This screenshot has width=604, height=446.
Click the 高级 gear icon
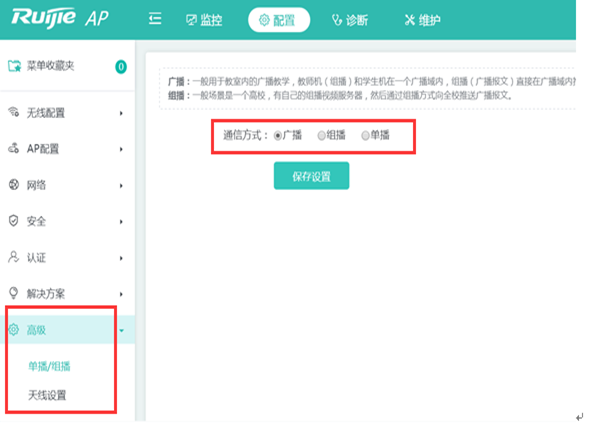[x=14, y=329]
